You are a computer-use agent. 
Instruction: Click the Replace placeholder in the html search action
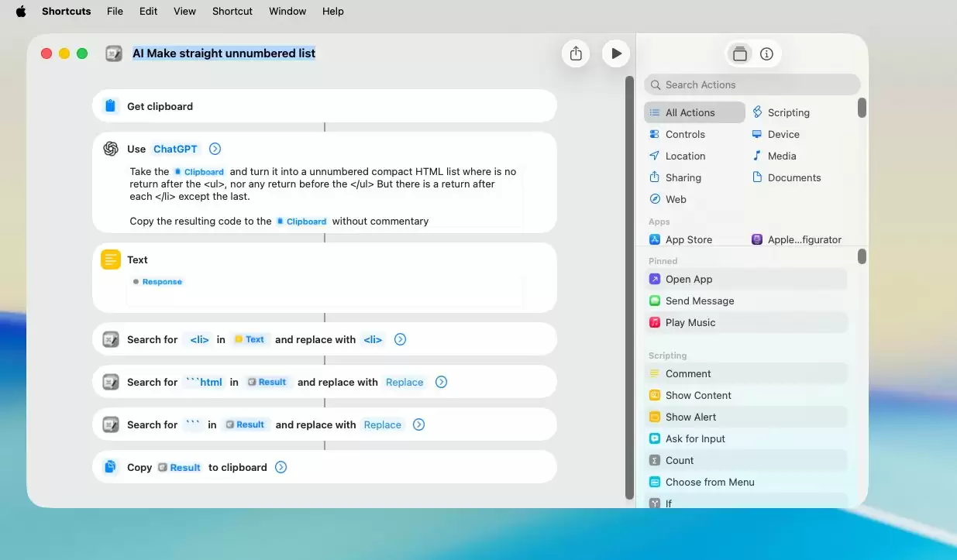[x=404, y=382]
